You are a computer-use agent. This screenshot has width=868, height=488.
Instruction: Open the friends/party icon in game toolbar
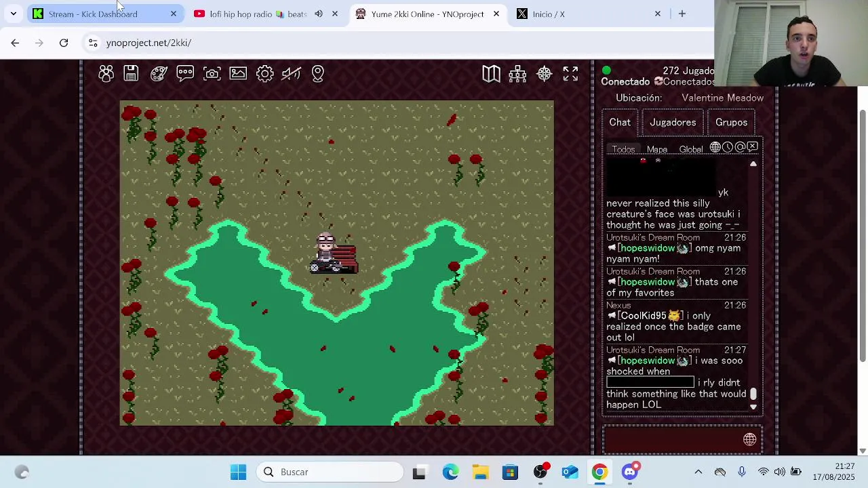(106, 74)
